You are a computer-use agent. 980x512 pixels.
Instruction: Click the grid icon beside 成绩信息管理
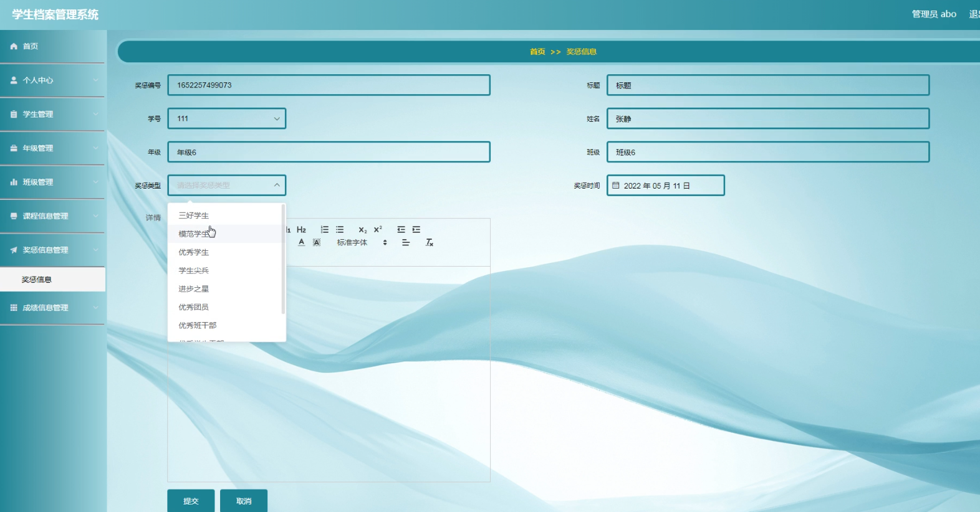click(14, 308)
